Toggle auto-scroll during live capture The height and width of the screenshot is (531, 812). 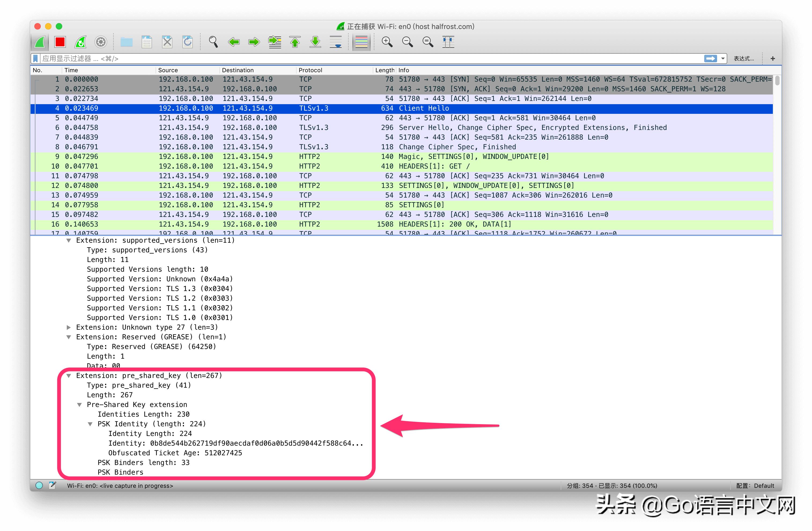click(336, 42)
